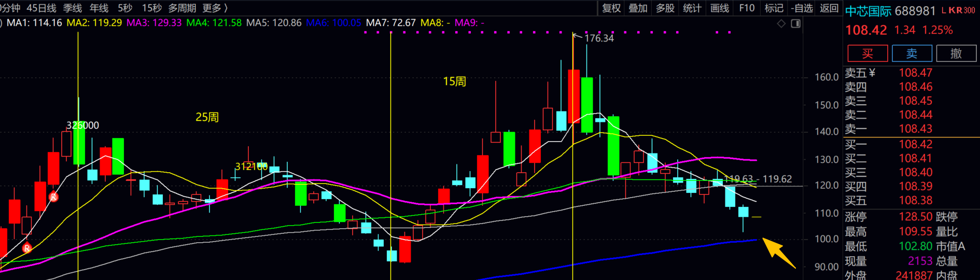The image size is (980, 280).
Task: Select the 卖四 108.46 ask row
Action: pyautogui.click(x=912, y=87)
